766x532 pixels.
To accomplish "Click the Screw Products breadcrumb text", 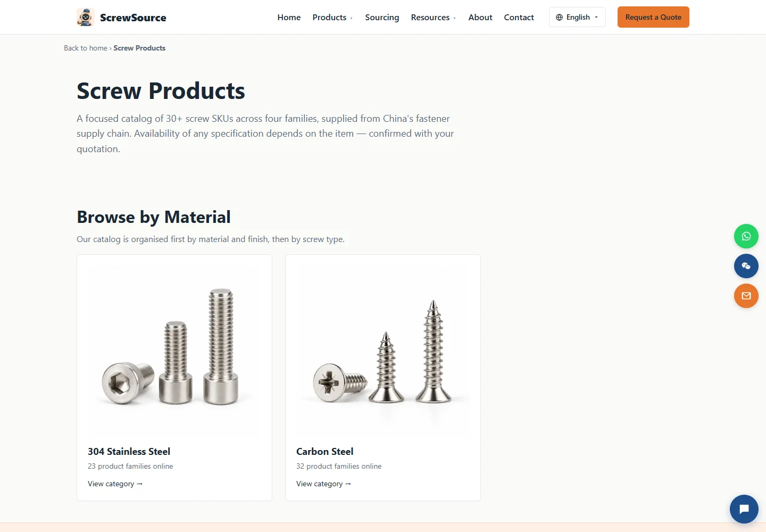I will click(139, 48).
